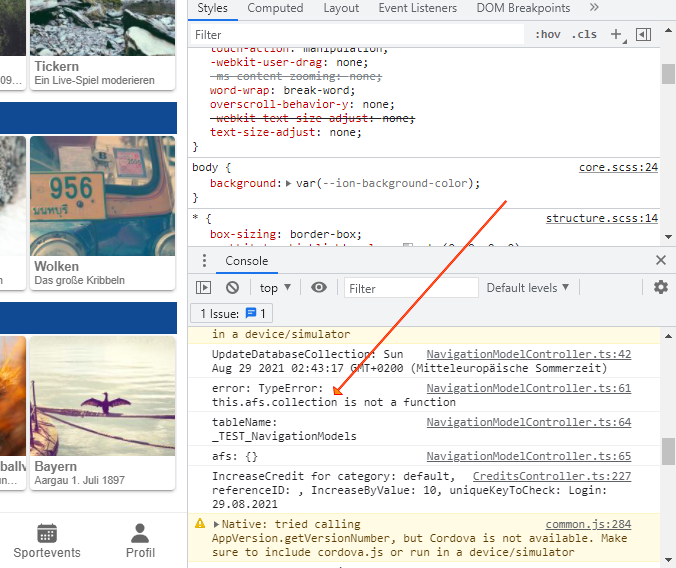
Task: Show more tabs via double chevron
Action: point(594,7)
